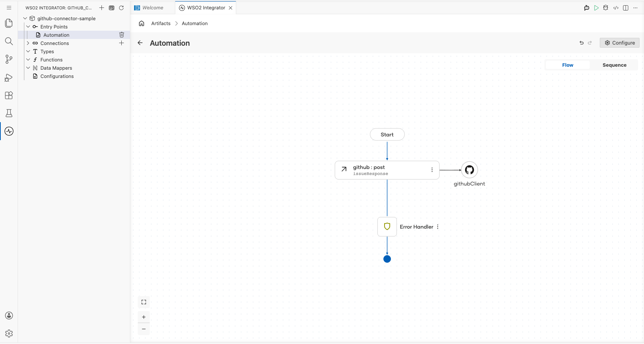Screen dimensions: 644x344
Task: Refresh the project explorer
Action: pos(121,7)
